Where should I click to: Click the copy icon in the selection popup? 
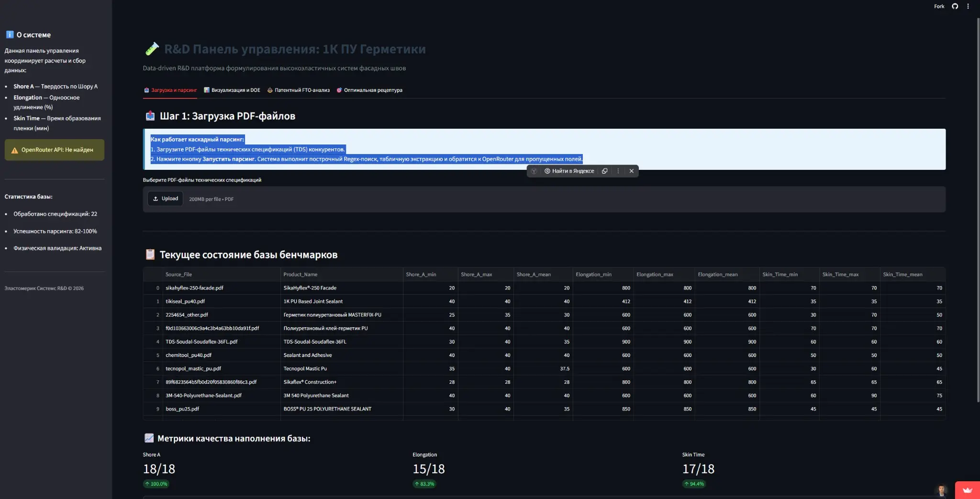click(605, 171)
